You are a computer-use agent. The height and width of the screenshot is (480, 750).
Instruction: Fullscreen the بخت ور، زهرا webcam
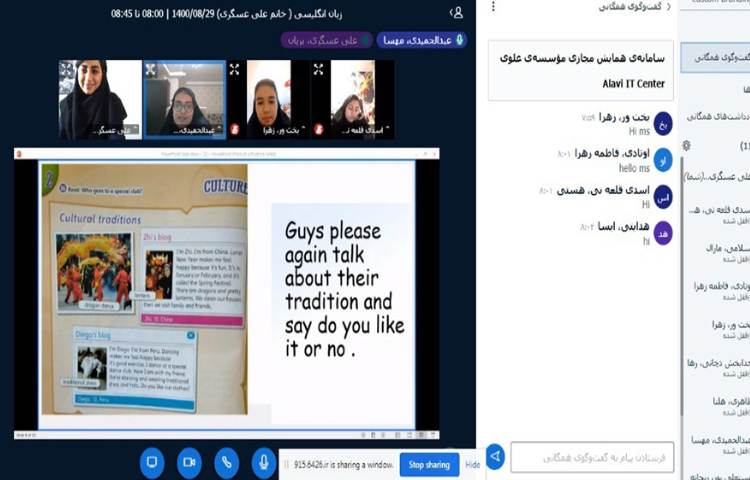234,70
